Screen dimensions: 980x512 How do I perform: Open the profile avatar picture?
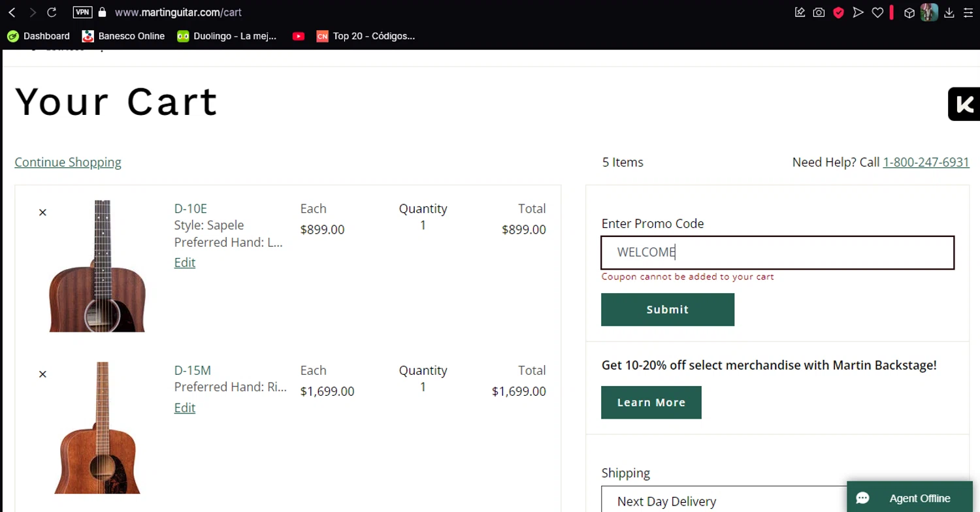[929, 12]
